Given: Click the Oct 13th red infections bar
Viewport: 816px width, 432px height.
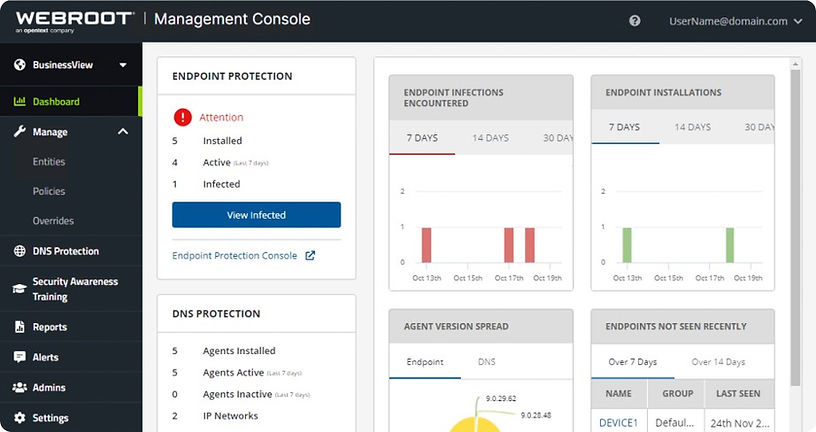Looking at the screenshot, I should tap(426, 245).
